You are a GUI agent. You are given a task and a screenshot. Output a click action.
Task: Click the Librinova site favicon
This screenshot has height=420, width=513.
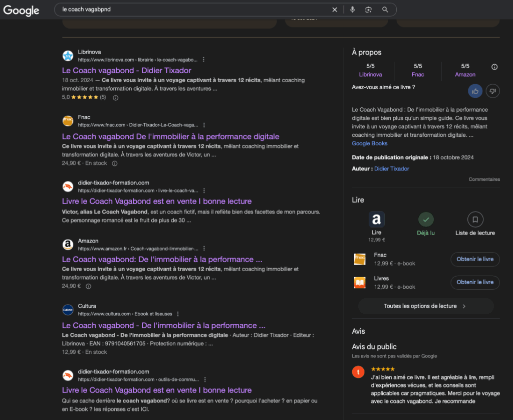click(x=68, y=56)
